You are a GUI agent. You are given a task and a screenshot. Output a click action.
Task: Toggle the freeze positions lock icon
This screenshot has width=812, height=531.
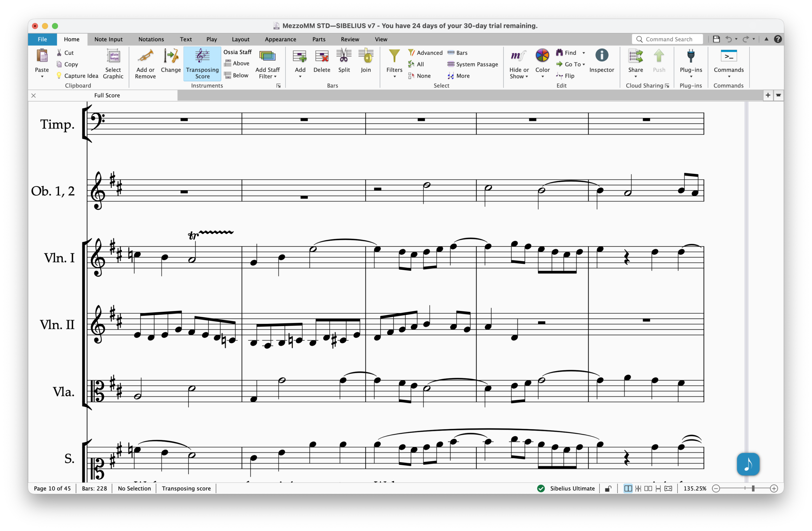tap(608, 489)
